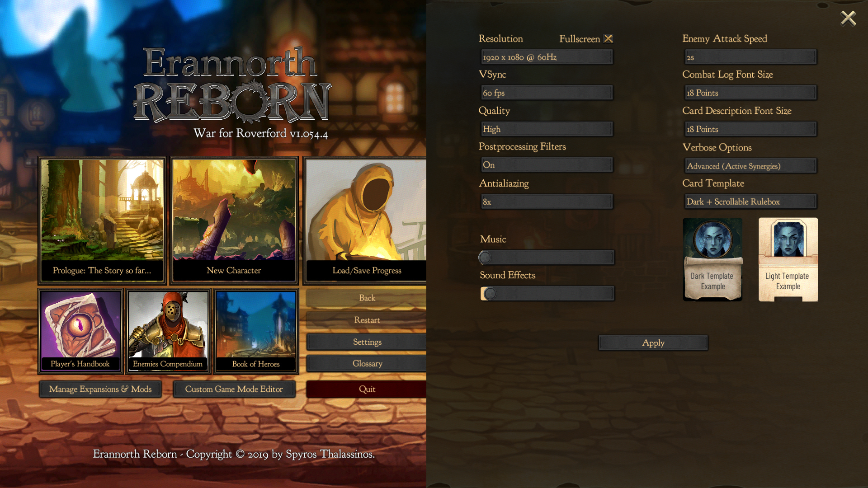Open the Glossary menu item
The image size is (868, 488).
pos(367,364)
